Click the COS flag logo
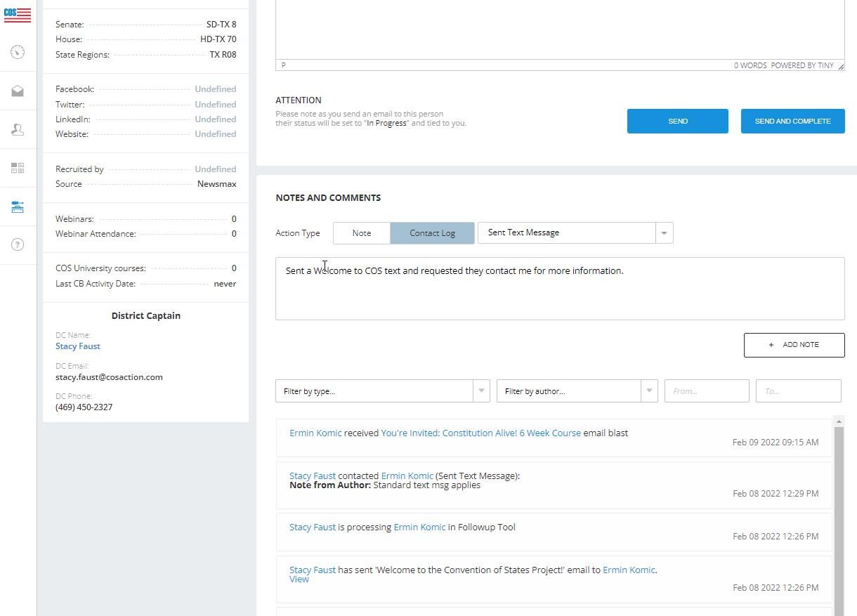The width and height of the screenshot is (857, 616). point(18,13)
